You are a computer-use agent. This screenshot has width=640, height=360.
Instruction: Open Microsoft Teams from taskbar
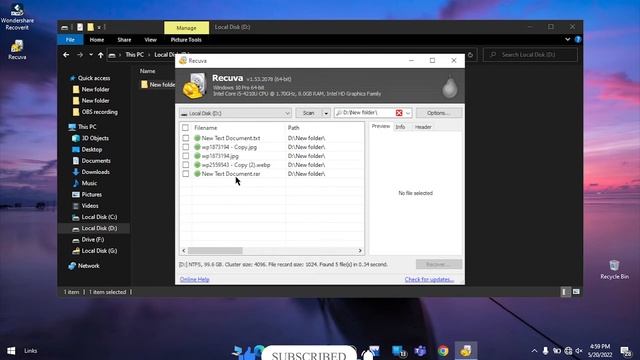[420, 351]
